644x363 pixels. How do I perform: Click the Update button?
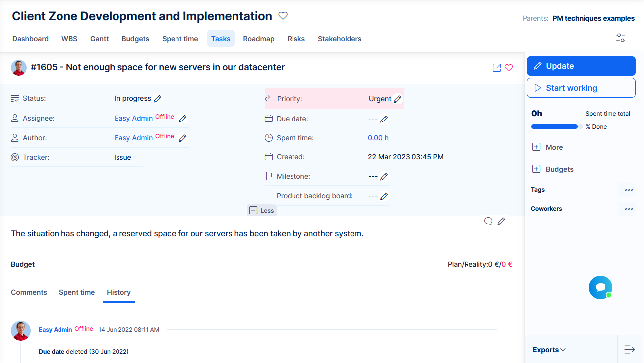[581, 66]
